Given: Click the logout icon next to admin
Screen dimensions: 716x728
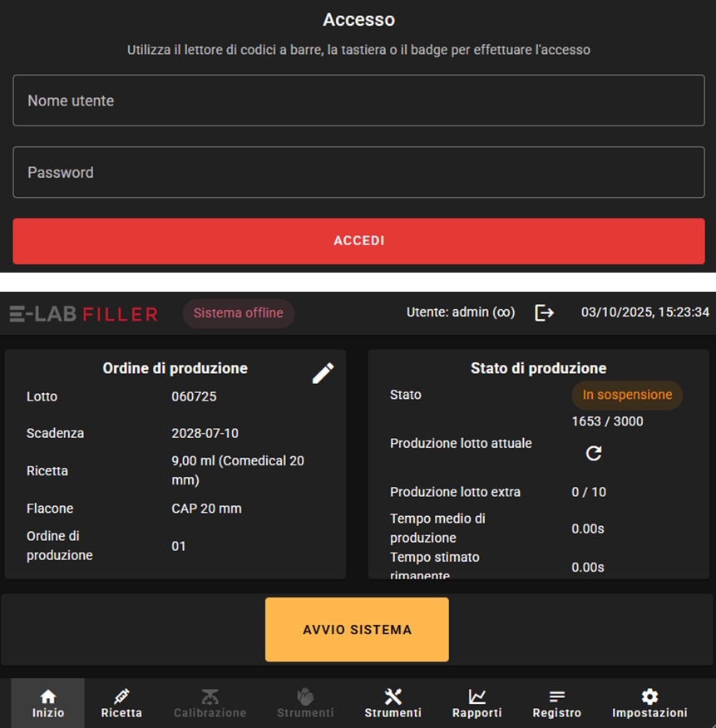Looking at the screenshot, I should 545,312.
